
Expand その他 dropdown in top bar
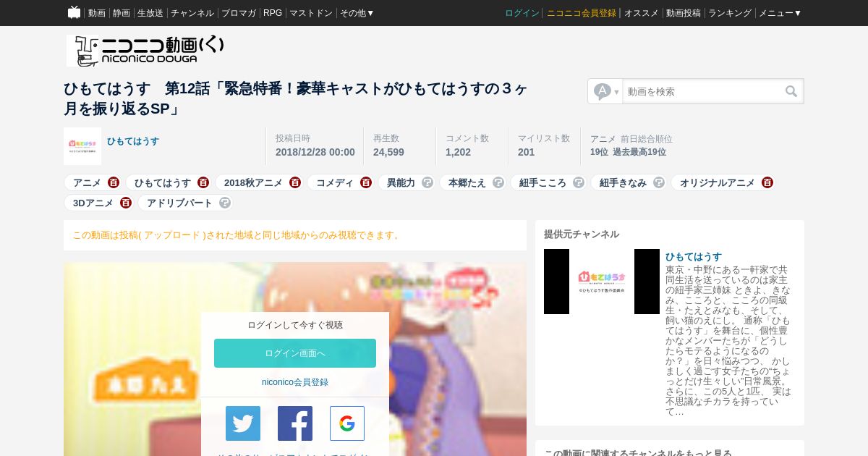357,13
